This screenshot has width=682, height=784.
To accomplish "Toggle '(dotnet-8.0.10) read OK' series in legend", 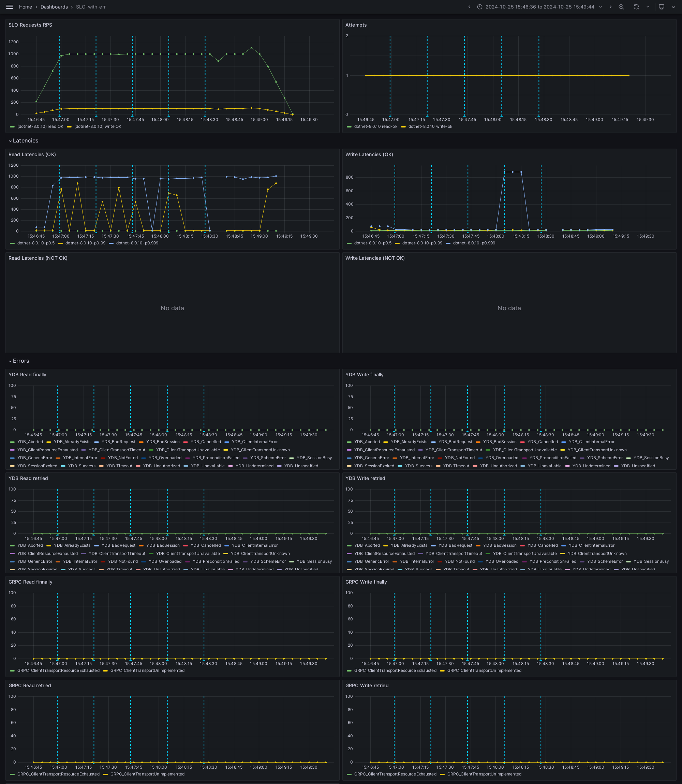I will [x=40, y=127].
